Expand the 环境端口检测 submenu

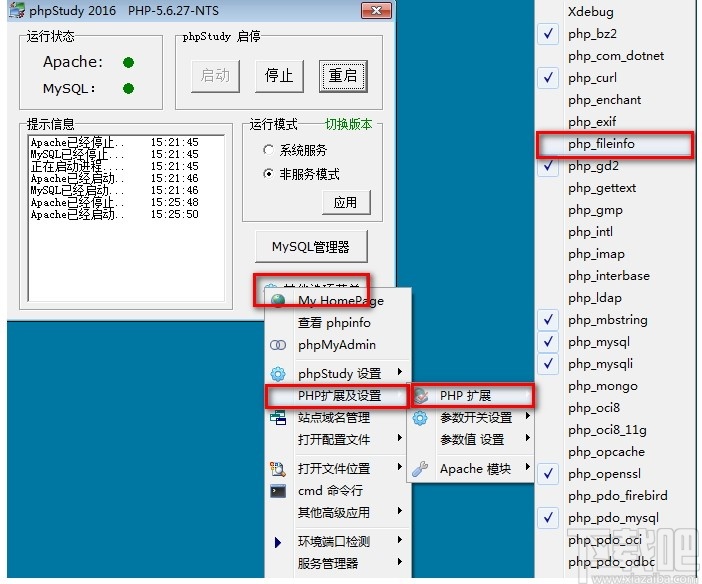(x=338, y=542)
